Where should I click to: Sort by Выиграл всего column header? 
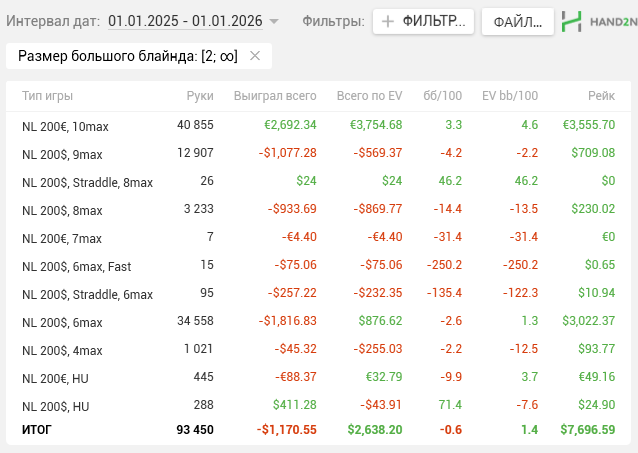tap(274, 96)
